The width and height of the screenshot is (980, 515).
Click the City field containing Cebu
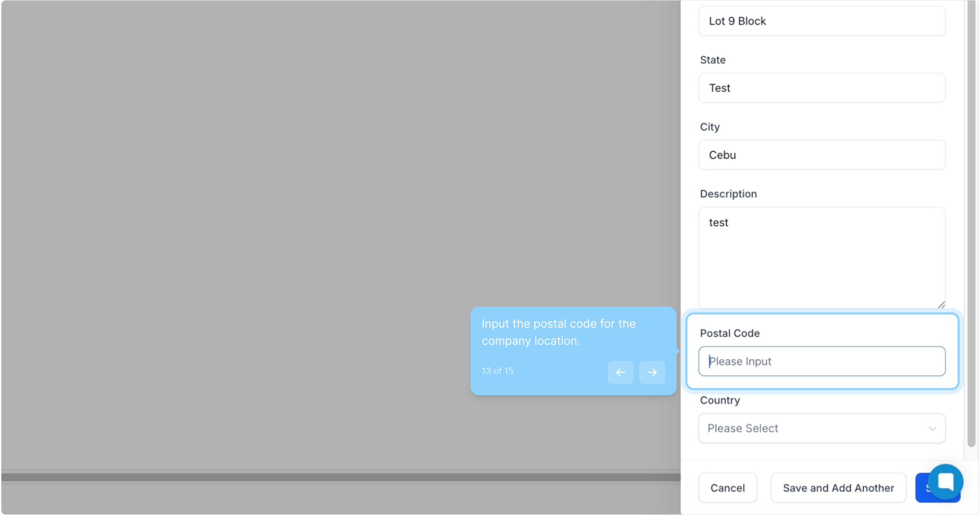[822, 155]
